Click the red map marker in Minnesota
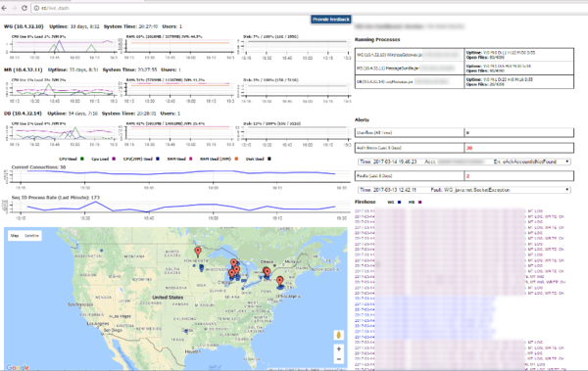 point(198,252)
